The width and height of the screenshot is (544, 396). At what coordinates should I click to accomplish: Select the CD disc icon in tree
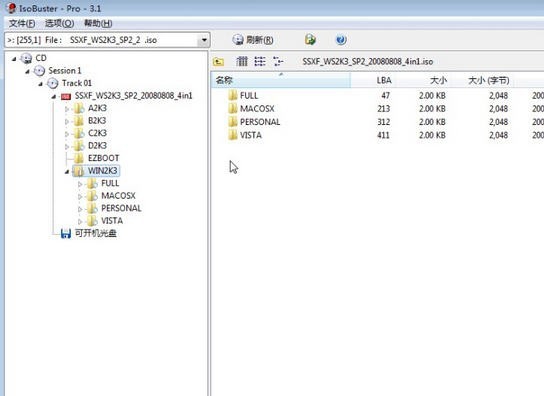pyautogui.click(x=26, y=58)
